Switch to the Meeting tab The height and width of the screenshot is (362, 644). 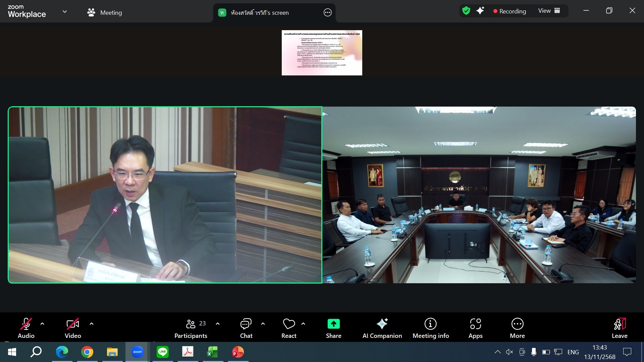[x=105, y=13]
